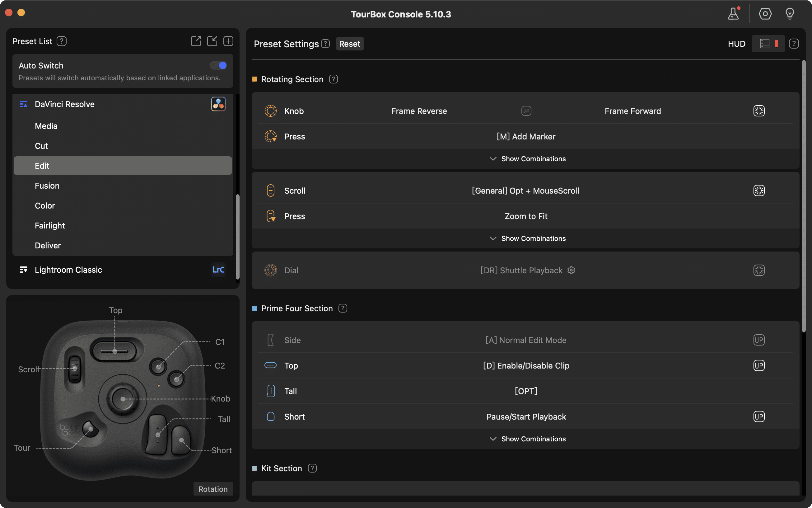Screen dimensions: 812x508
Task: Add a new preset with the plus icon
Action: tap(228, 41)
